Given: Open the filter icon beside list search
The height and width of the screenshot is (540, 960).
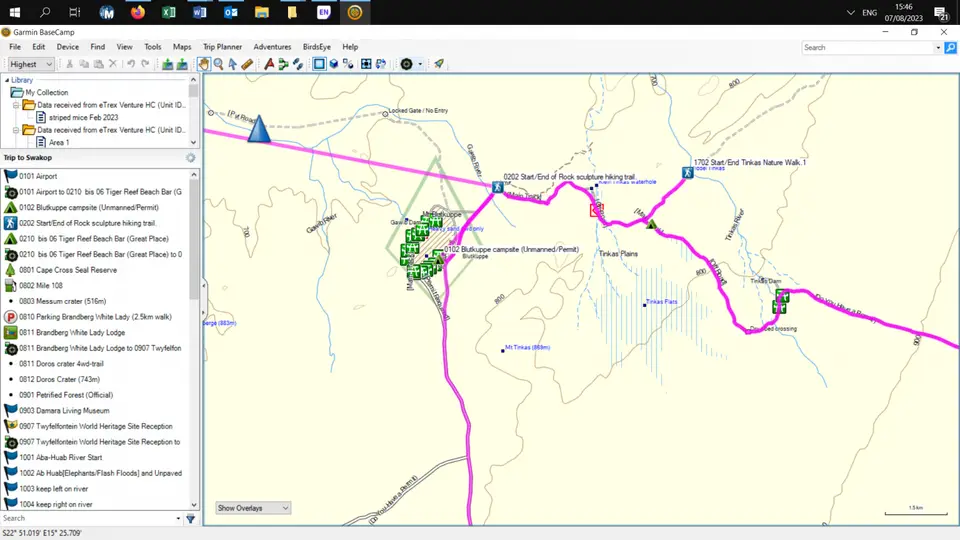Looking at the screenshot, I should (x=190, y=519).
